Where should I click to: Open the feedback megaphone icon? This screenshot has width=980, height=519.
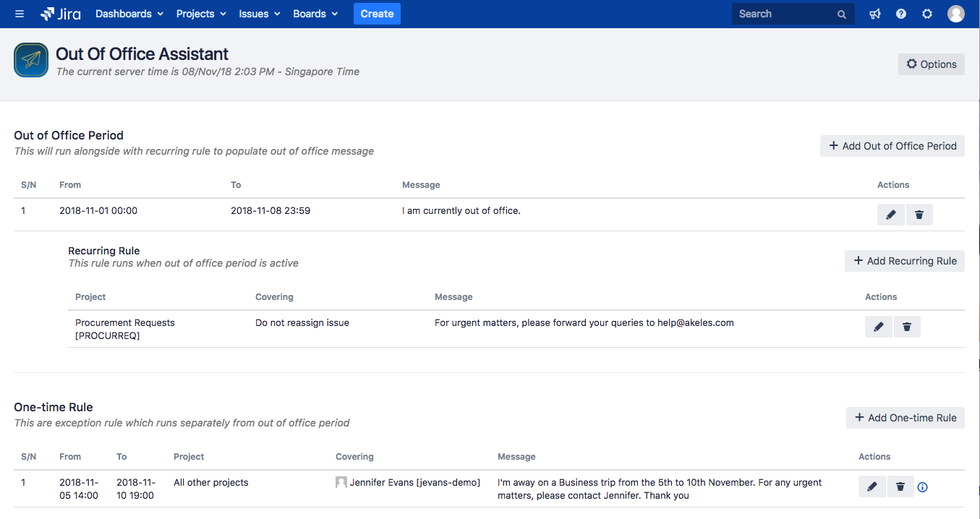pyautogui.click(x=875, y=14)
